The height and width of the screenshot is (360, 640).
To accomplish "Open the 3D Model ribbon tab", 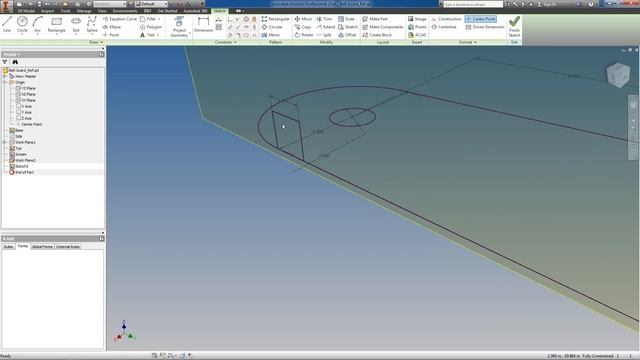I will 26,11.
